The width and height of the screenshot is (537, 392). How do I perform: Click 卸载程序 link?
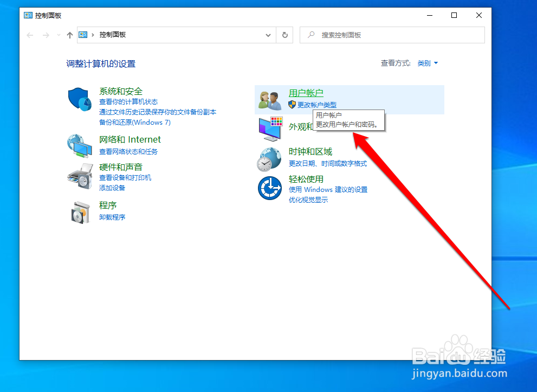[x=112, y=217]
